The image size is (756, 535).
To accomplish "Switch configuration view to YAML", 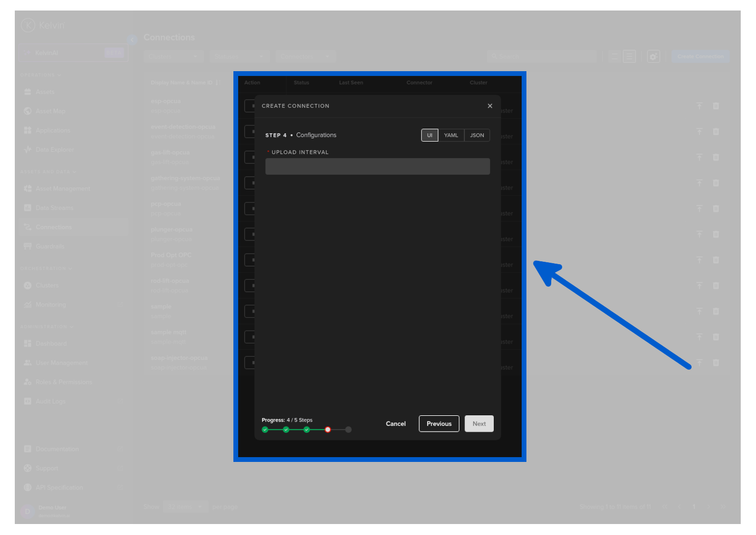I will [451, 135].
